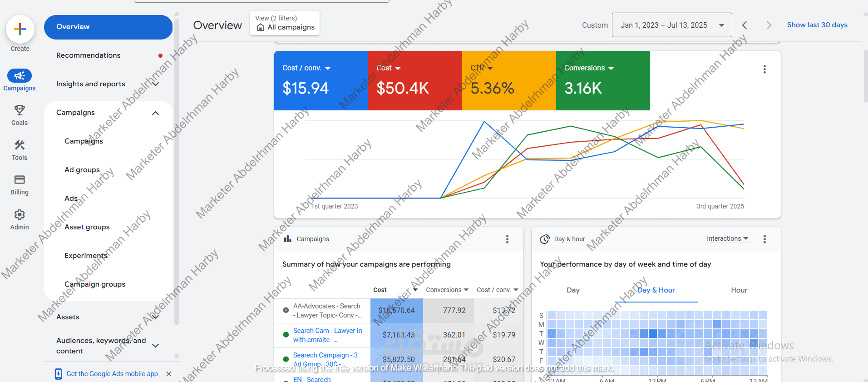Open the Interactions dropdown
The width and height of the screenshot is (868, 382).
727,238
